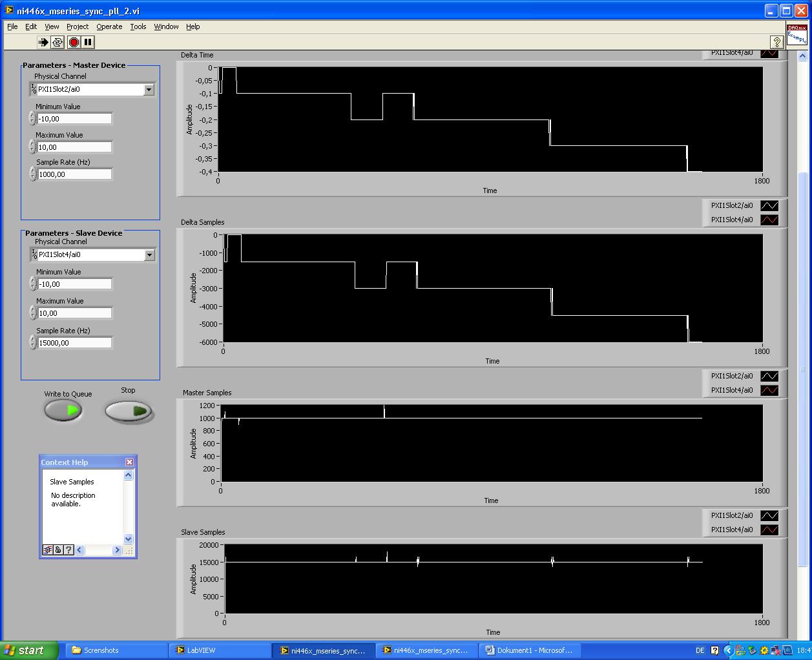Toggle the oval Stop button
812x660 pixels.
tap(129, 411)
